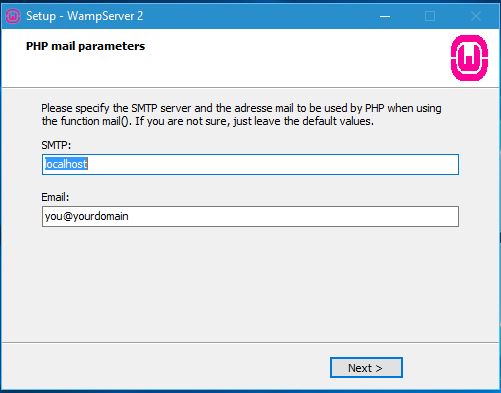Click the highlighted "localhost" text
The width and height of the screenshot is (501, 393).
pos(66,164)
